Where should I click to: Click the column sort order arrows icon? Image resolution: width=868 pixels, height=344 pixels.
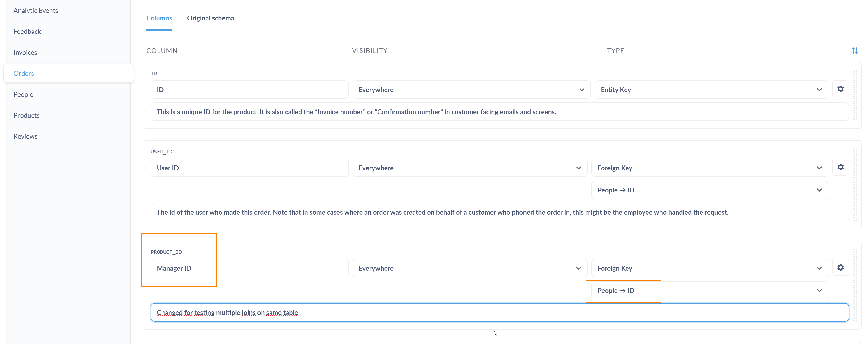855,50
